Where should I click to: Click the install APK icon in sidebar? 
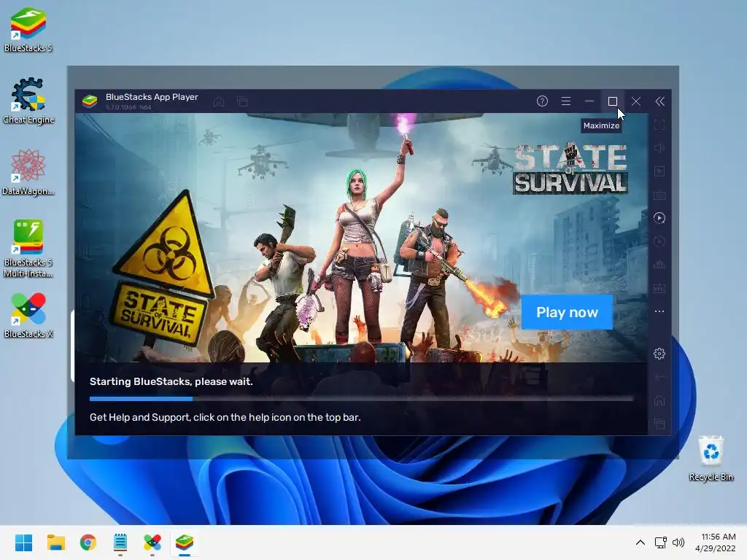[659, 288]
